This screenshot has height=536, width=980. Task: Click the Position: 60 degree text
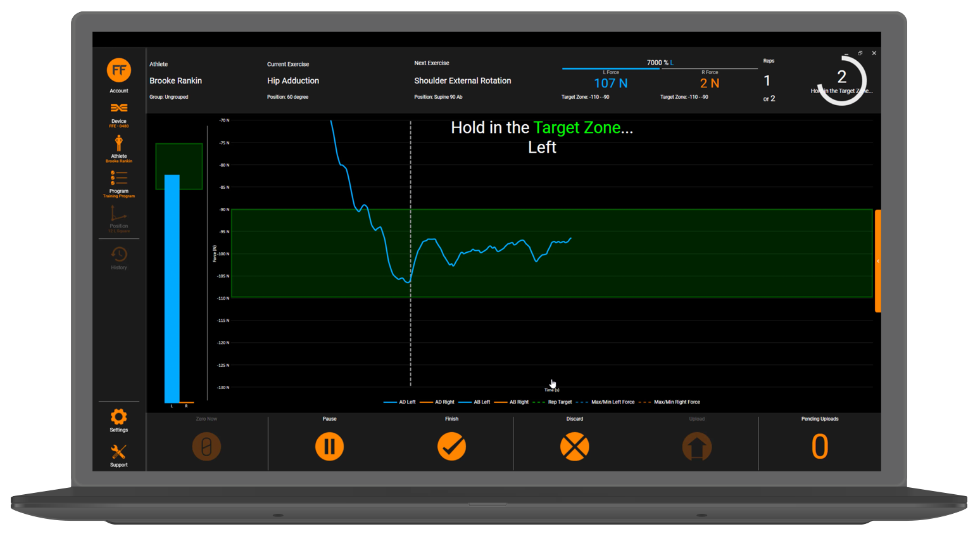(x=288, y=97)
